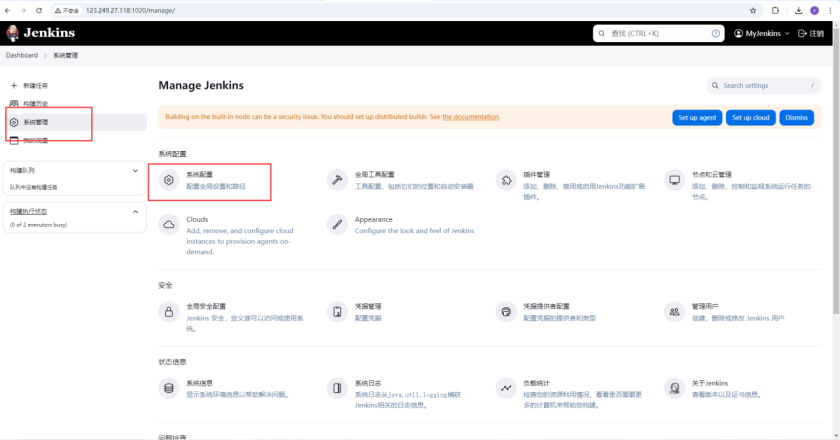The width and height of the screenshot is (840, 440).
Task: Click the browser profile avatar
Action: 814,10
